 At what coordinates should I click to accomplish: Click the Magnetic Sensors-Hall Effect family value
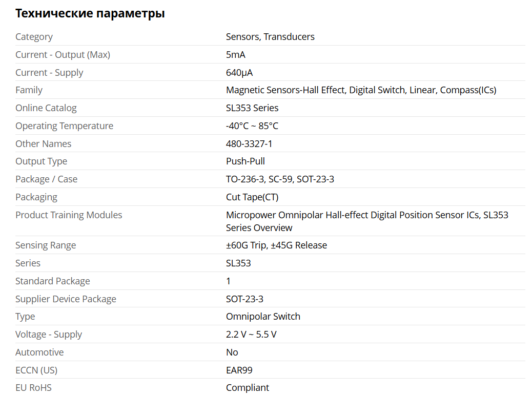(x=361, y=90)
